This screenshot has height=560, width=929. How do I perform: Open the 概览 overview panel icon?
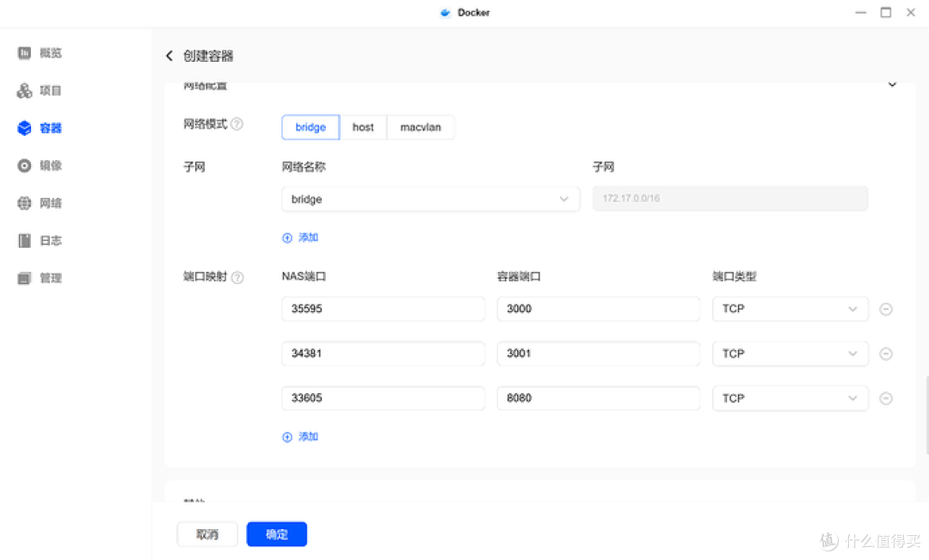(23, 52)
